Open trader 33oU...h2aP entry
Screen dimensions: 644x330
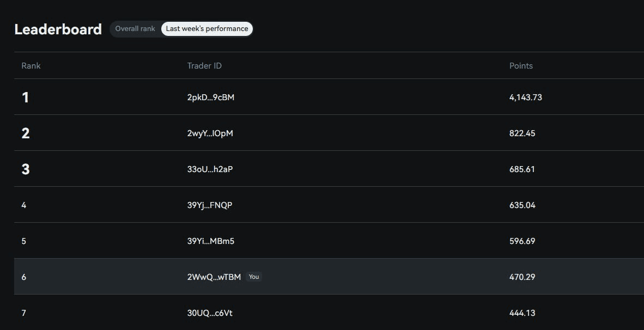coord(210,169)
